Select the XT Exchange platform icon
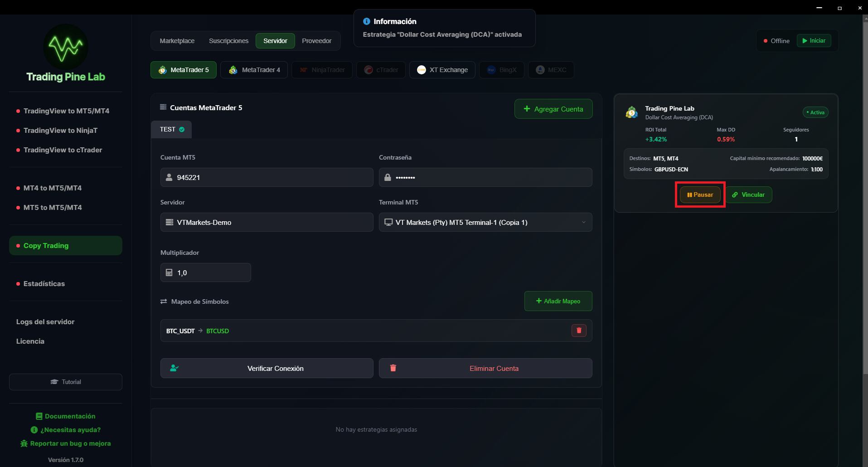This screenshot has width=868, height=467. point(422,70)
